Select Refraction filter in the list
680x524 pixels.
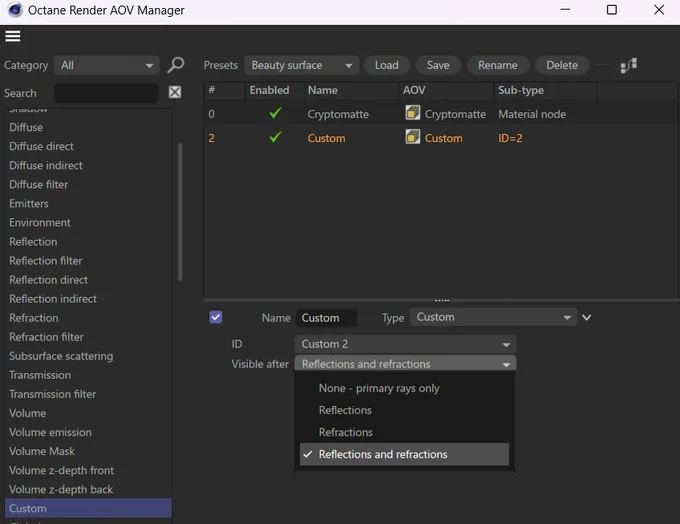(x=88, y=337)
